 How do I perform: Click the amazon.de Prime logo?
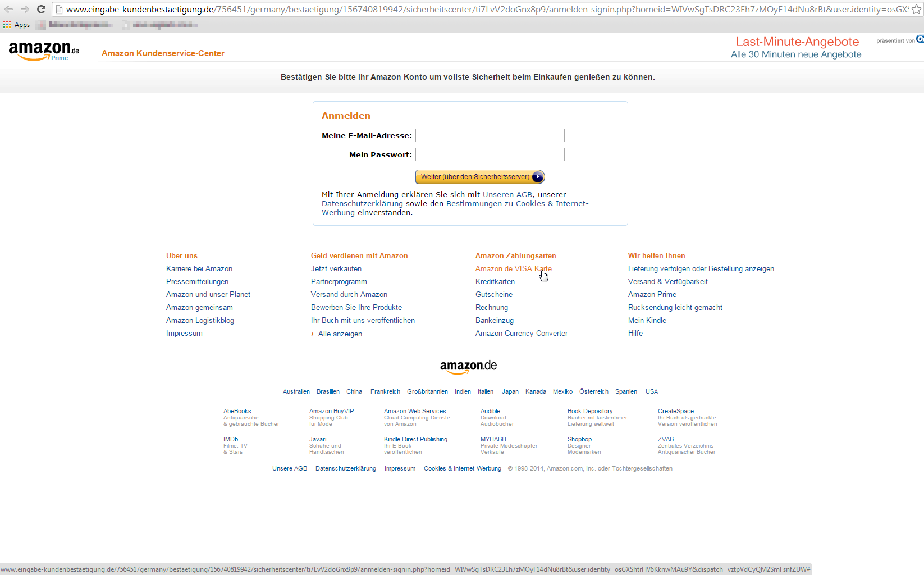click(44, 51)
